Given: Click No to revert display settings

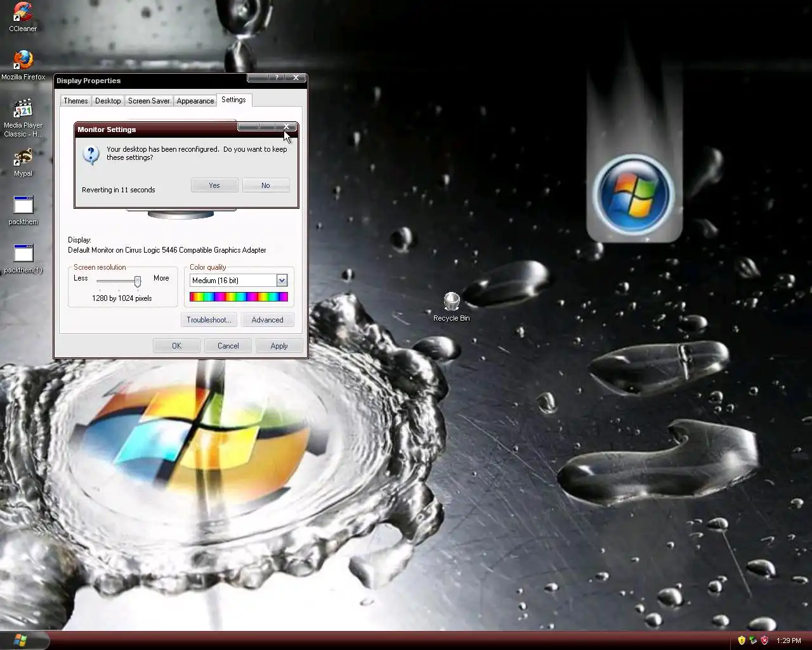Looking at the screenshot, I should tap(266, 185).
